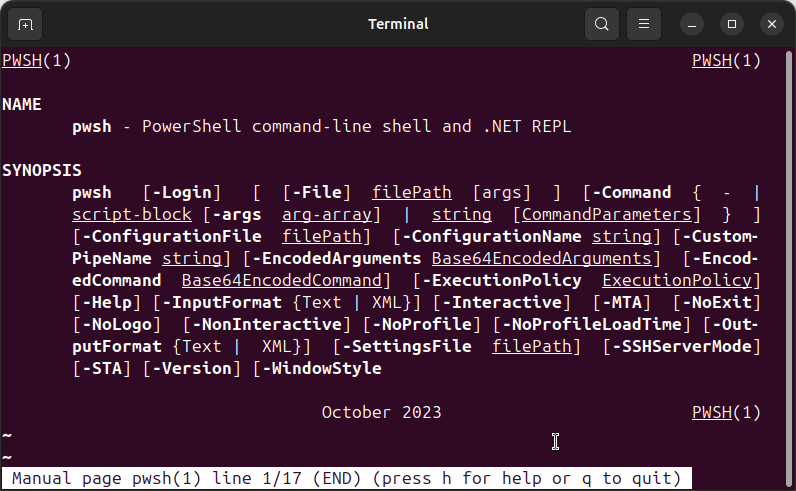Click the 'Manual page pwsh(1)' status line
The image size is (796, 491).
(346, 478)
